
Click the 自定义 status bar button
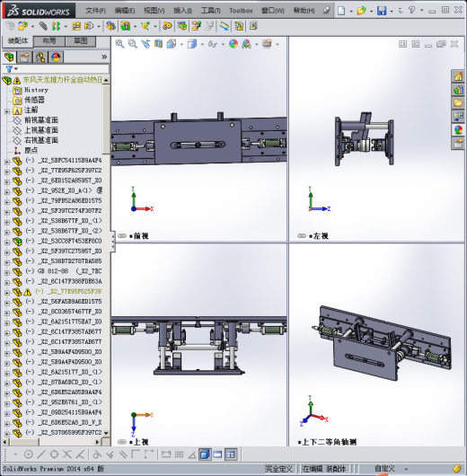(x=384, y=469)
